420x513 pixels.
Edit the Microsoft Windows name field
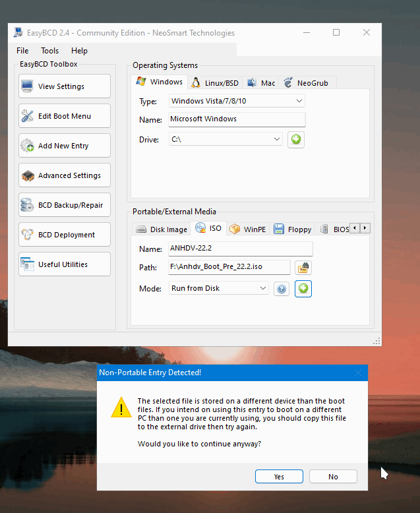(x=237, y=119)
